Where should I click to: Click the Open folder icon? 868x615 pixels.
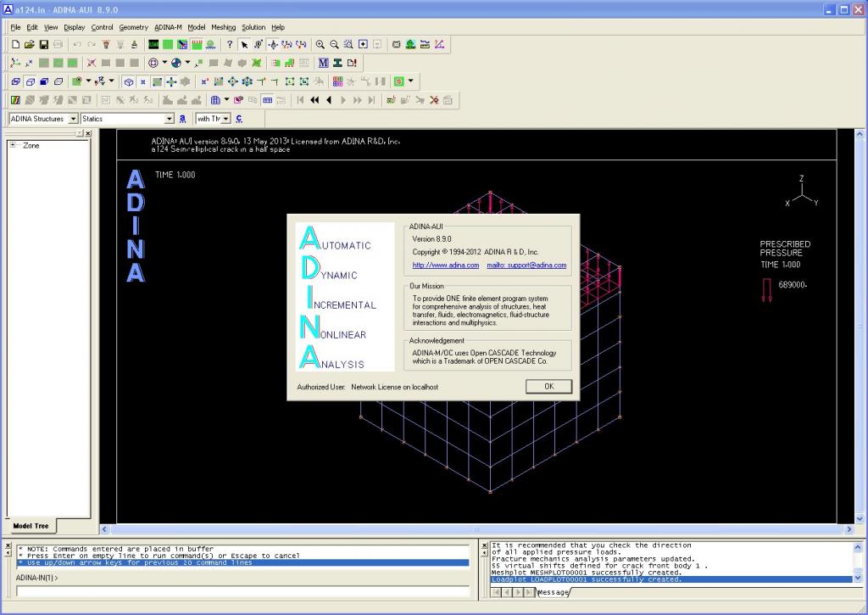coord(30,44)
